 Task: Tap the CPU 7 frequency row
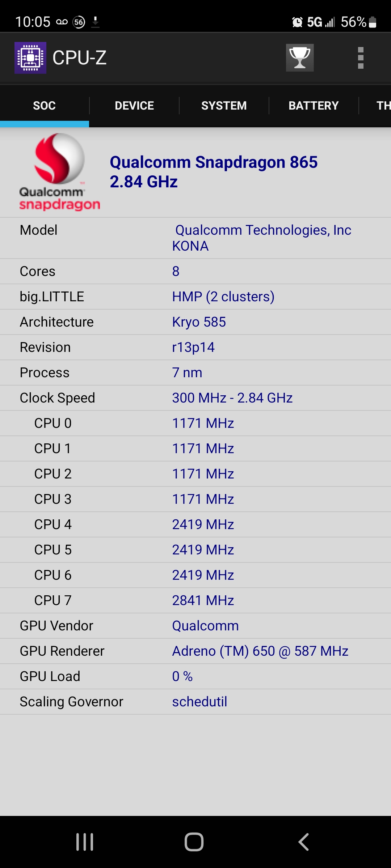tap(195, 600)
